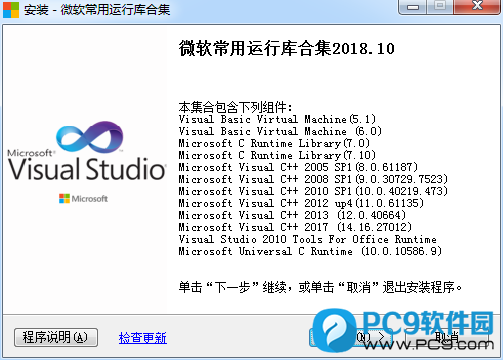Click the Microsoft C Runtime Library (7.10) line
503x360 pixels.
click(277, 155)
